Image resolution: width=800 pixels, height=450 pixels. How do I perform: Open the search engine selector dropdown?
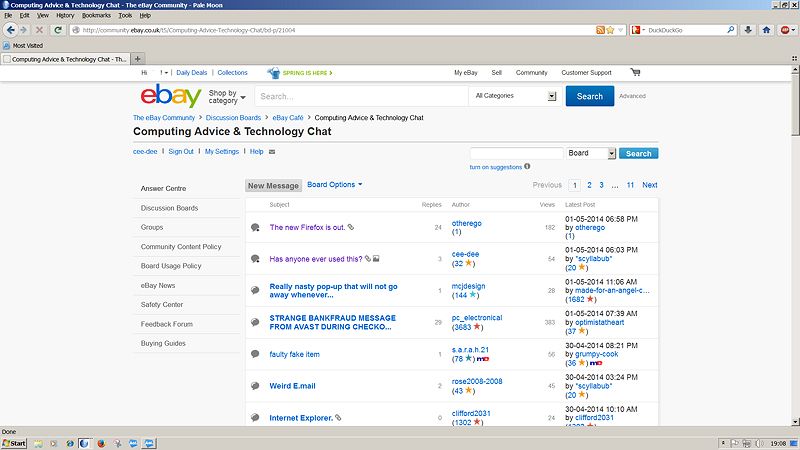(638, 30)
